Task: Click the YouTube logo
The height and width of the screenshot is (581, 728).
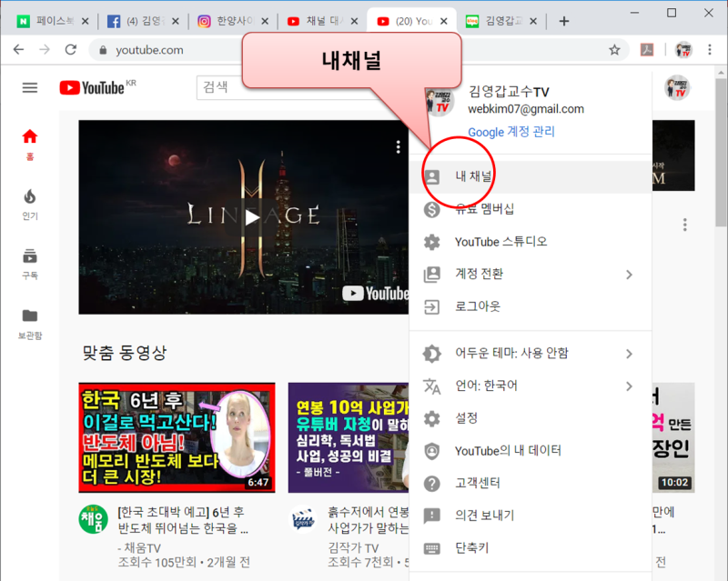Action: pos(92,87)
